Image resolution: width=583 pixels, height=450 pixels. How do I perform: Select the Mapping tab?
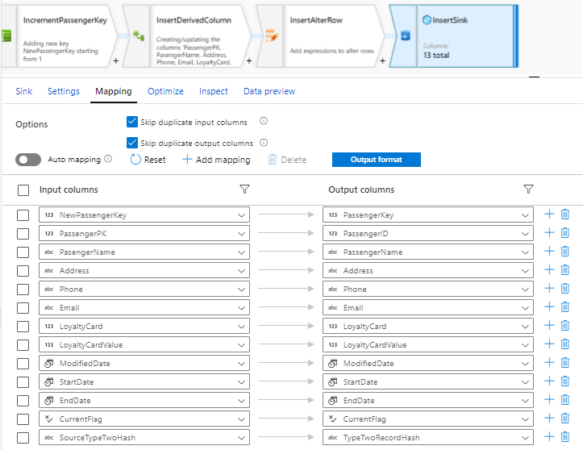click(113, 91)
